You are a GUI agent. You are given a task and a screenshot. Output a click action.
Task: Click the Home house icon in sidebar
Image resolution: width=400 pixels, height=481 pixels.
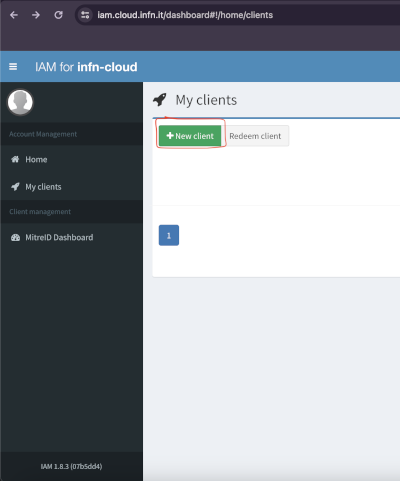[15, 159]
